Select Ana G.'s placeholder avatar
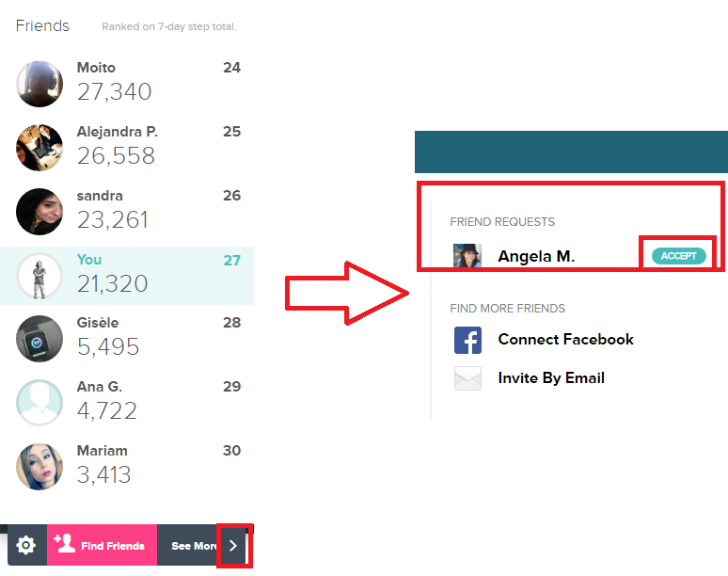 40,403
